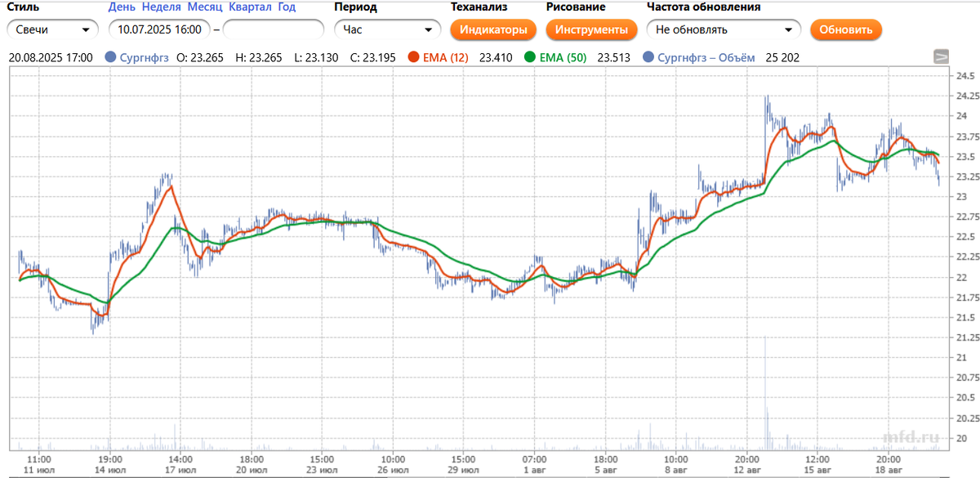Click the 14 июл date axis label
Screen dimensions: 980x478
coord(110,471)
